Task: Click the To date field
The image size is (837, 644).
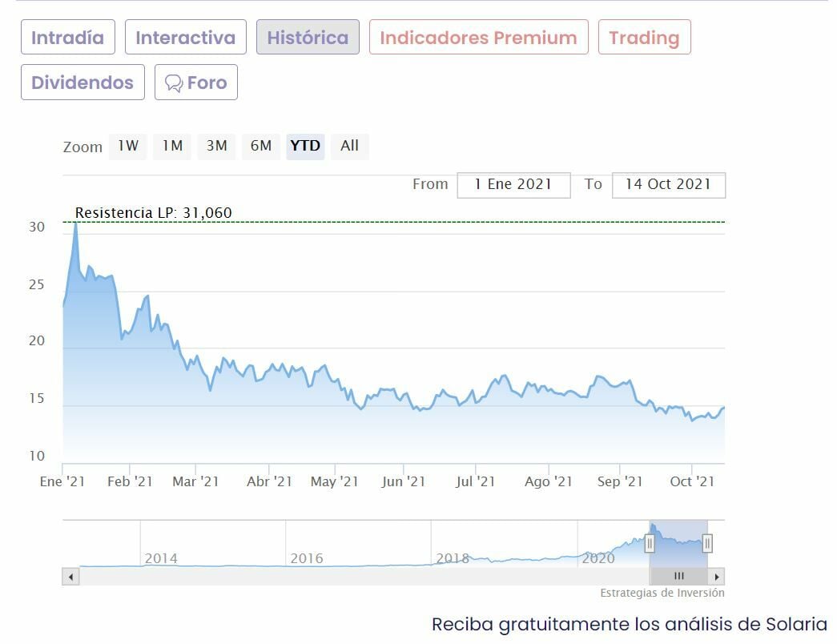Action: [x=668, y=184]
